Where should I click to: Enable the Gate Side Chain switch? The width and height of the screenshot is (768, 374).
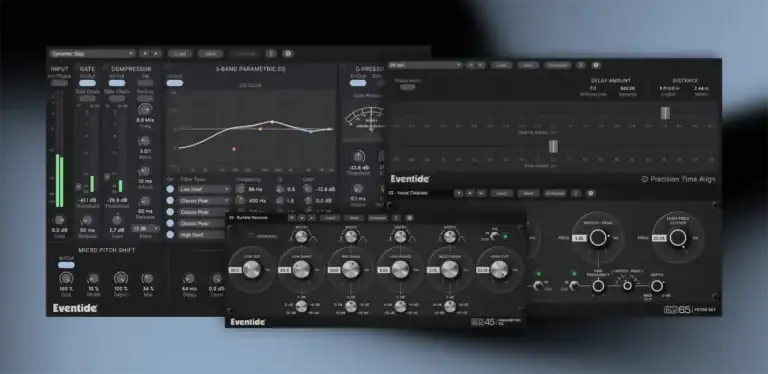click(87, 98)
